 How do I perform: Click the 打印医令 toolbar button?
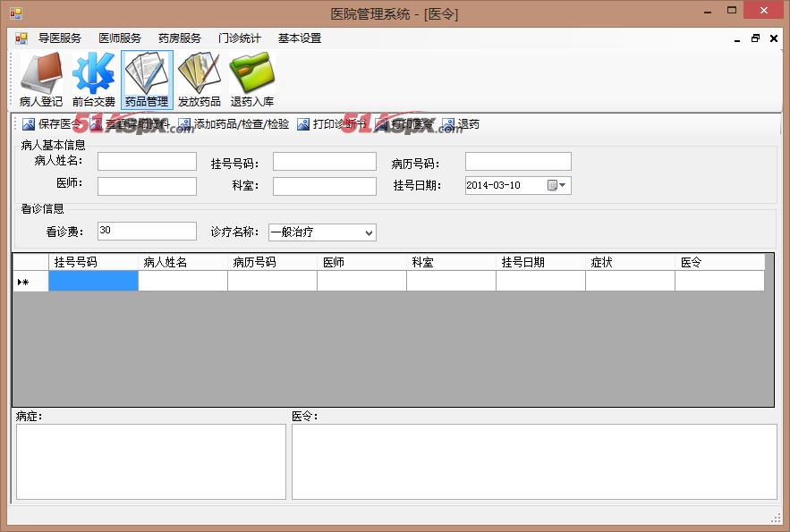[x=404, y=123]
